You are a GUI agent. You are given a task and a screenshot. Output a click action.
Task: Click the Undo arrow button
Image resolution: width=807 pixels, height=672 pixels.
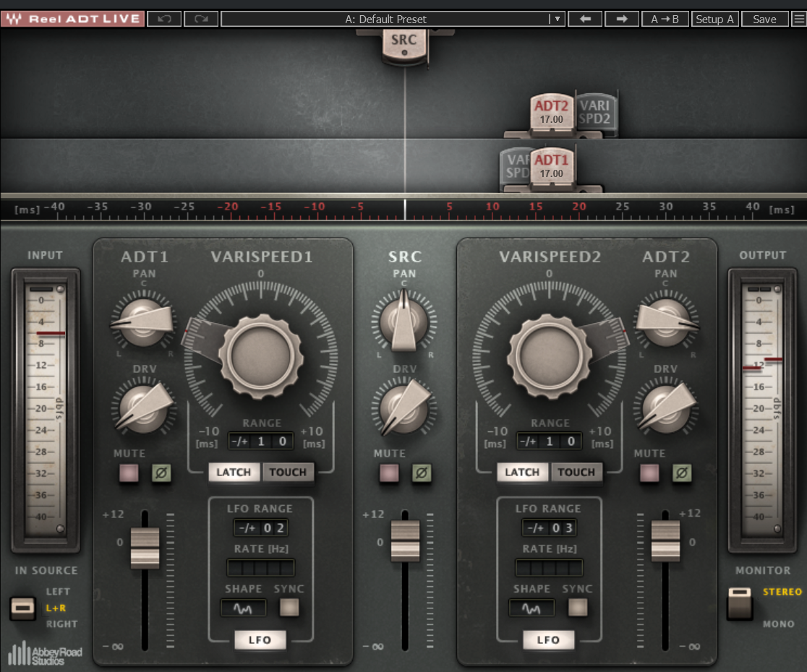click(164, 19)
